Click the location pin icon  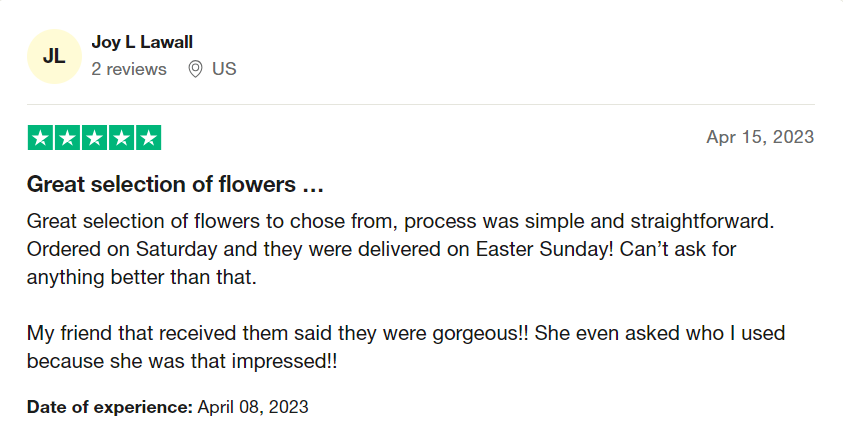click(196, 69)
